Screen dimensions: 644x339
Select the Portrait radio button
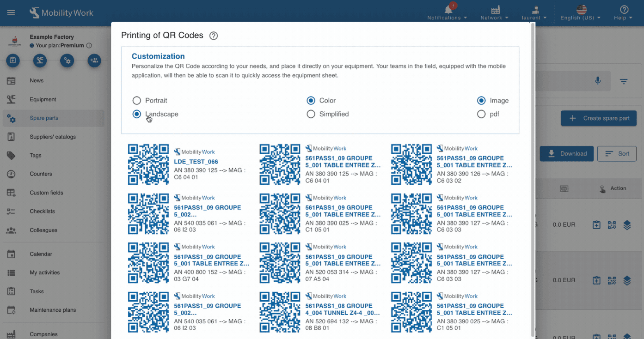[x=136, y=100]
